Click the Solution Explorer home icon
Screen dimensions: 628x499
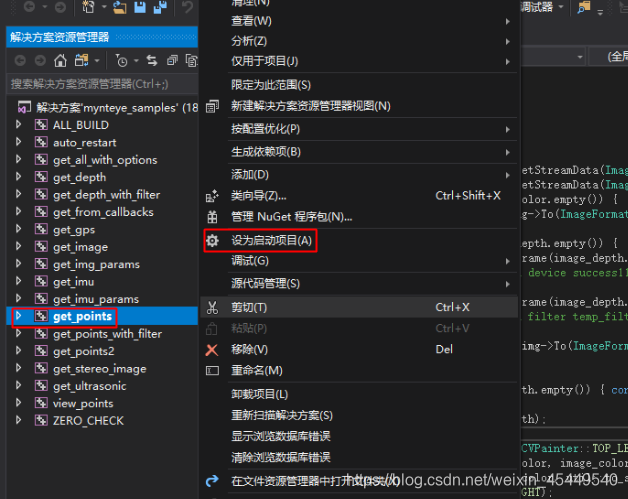pyautogui.click(x=60, y=61)
